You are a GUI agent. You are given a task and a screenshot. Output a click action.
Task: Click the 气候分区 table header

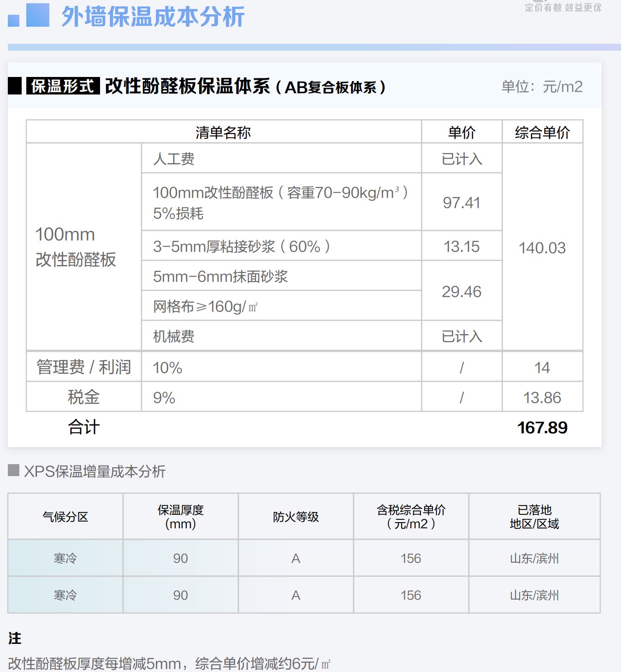[x=65, y=517]
